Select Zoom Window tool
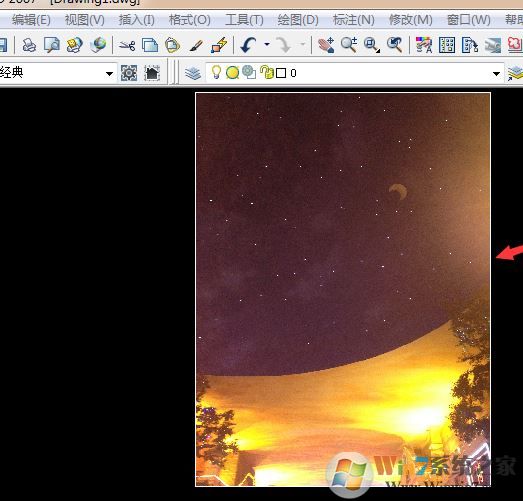 click(x=372, y=45)
